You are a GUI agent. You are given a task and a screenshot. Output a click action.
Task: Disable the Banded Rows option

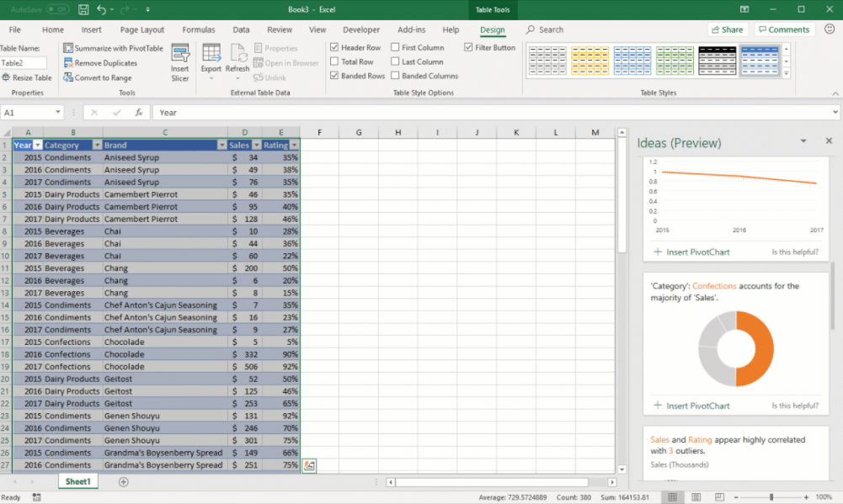point(334,75)
